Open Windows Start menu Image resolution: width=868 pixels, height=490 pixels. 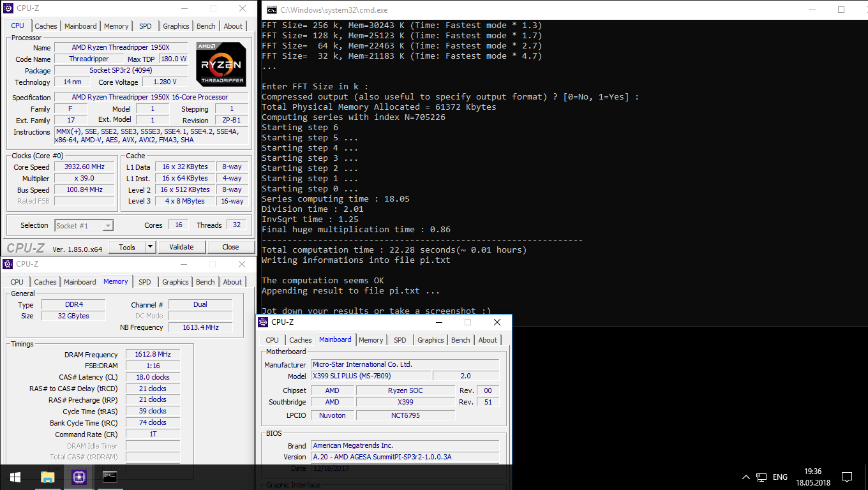(x=15, y=477)
